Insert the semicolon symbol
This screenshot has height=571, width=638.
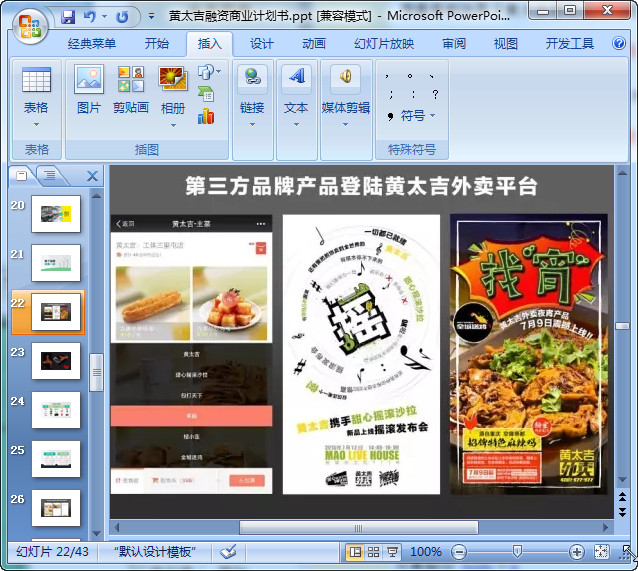click(390, 95)
